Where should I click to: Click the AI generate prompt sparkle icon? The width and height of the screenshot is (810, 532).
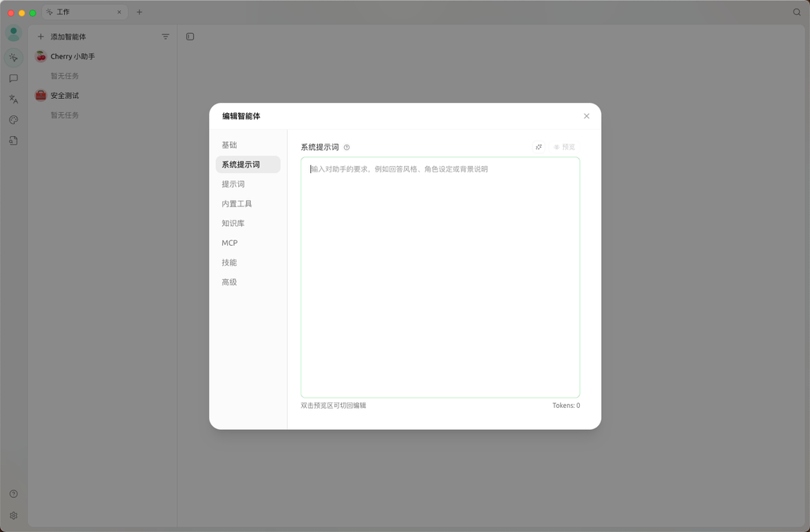(539, 147)
